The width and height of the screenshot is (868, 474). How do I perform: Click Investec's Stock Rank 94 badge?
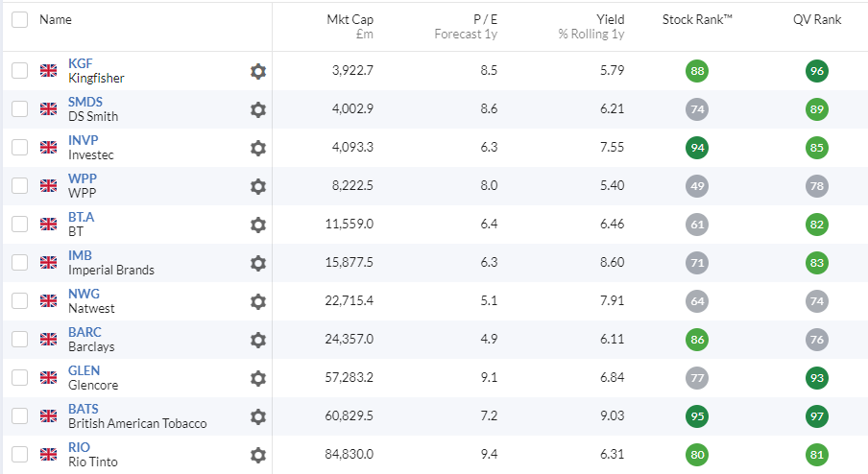click(x=697, y=148)
